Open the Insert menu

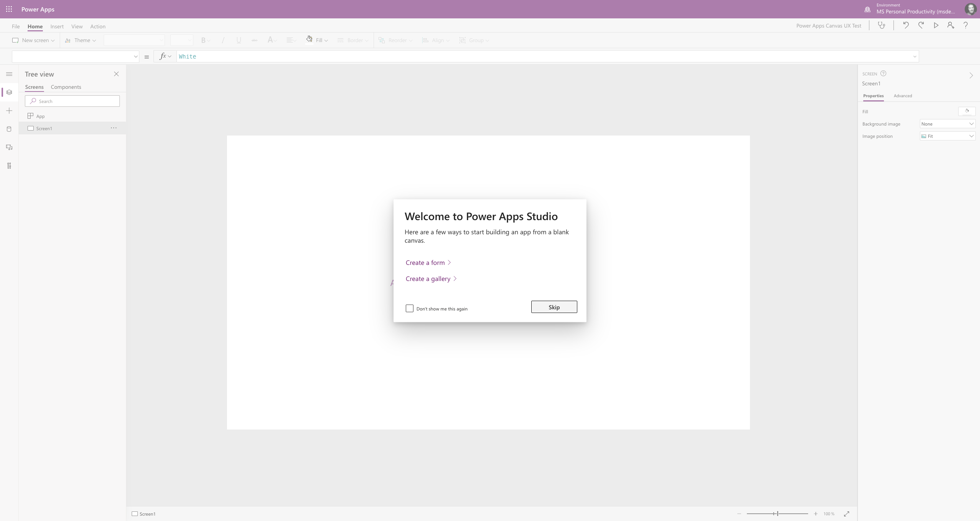pyautogui.click(x=57, y=26)
